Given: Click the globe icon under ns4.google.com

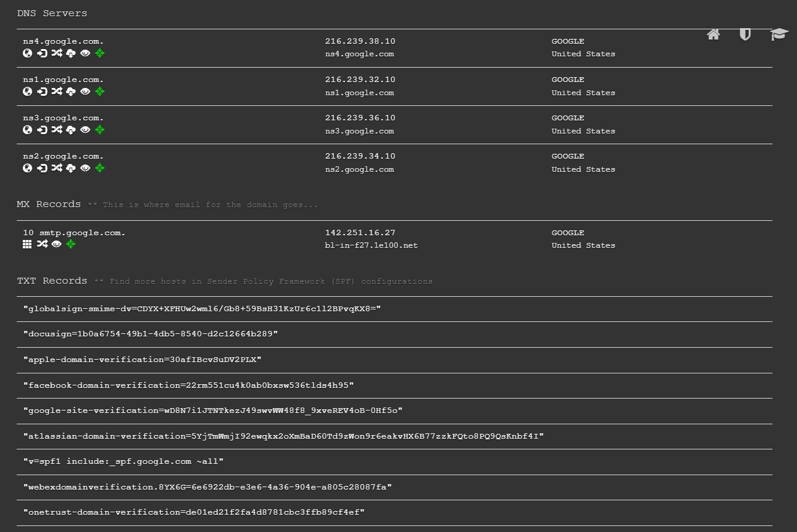Looking at the screenshot, I should 28,53.
